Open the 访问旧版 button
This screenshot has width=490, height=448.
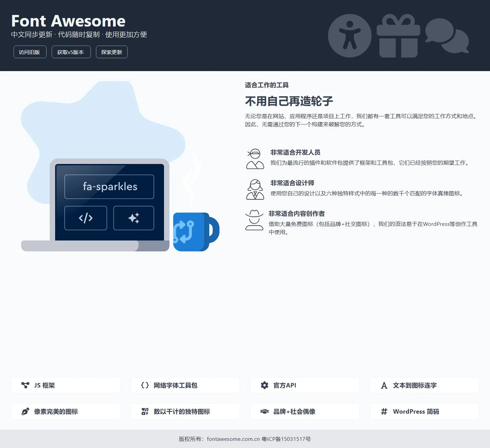(x=30, y=52)
